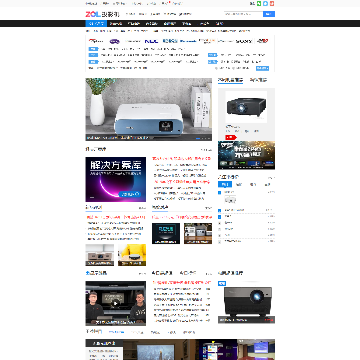Image resolution: width=360 pixels, height=360 pixels.
Task: Open the blue-and-white BenQ projector hero banner
Action: tap(149, 109)
